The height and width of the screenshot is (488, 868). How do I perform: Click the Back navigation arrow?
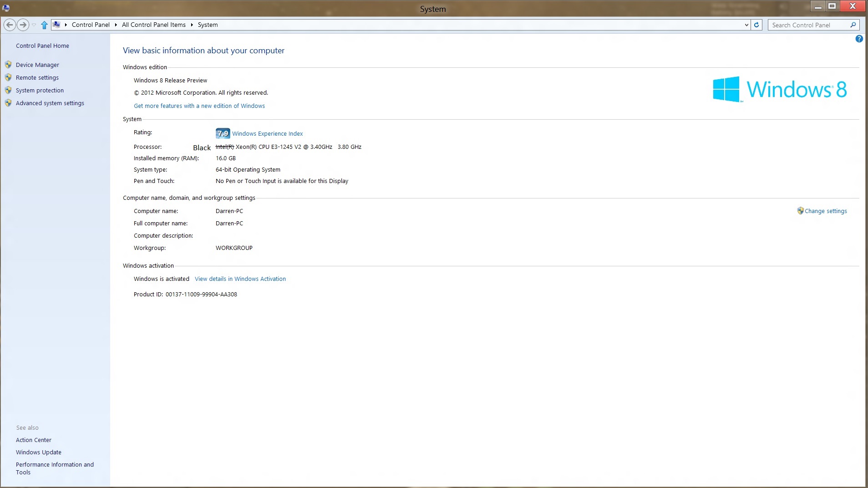(x=10, y=25)
